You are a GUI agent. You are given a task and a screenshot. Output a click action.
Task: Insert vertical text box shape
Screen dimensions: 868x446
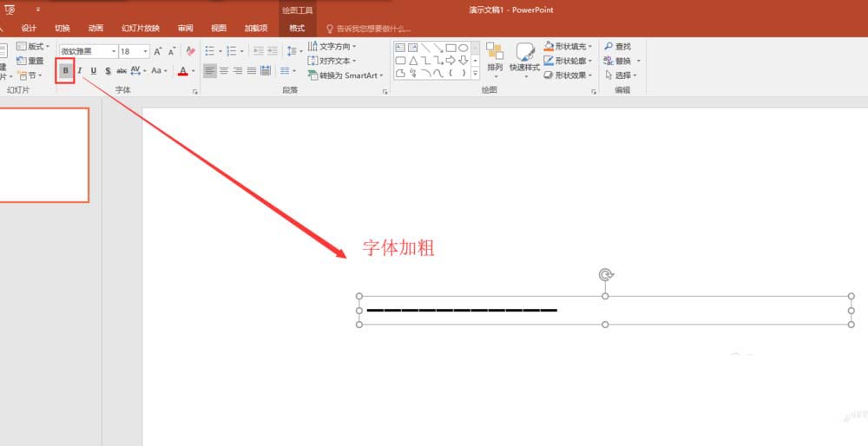click(x=413, y=48)
